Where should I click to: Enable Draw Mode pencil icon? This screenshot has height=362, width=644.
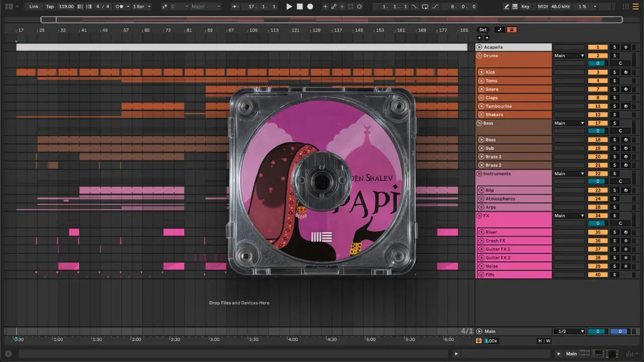pyautogui.click(x=506, y=7)
